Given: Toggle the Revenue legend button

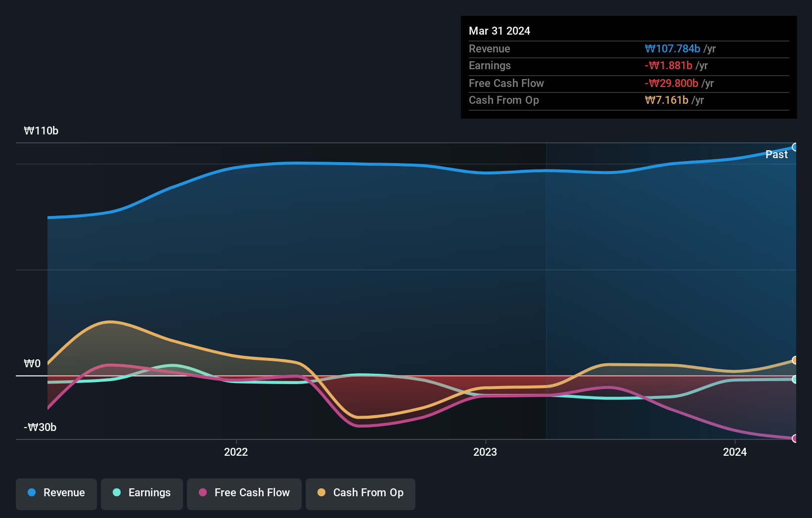Looking at the screenshot, I should click(56, 494).
